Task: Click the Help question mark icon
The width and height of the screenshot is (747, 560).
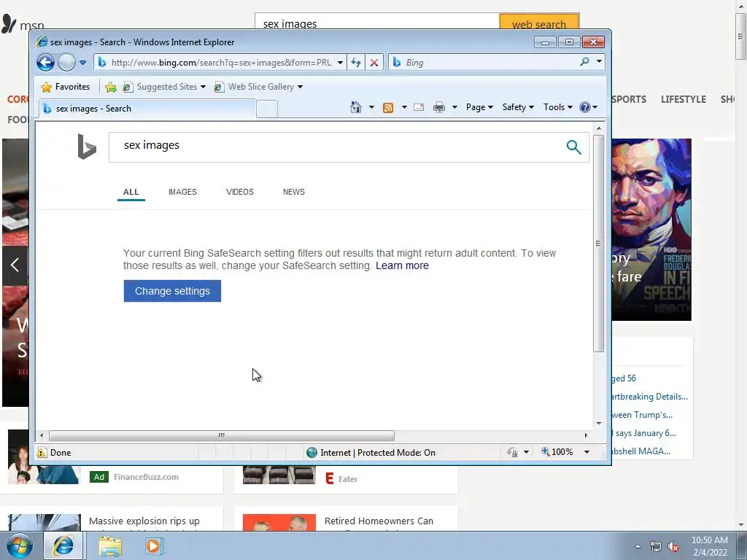Action: (x=585, y=107)
